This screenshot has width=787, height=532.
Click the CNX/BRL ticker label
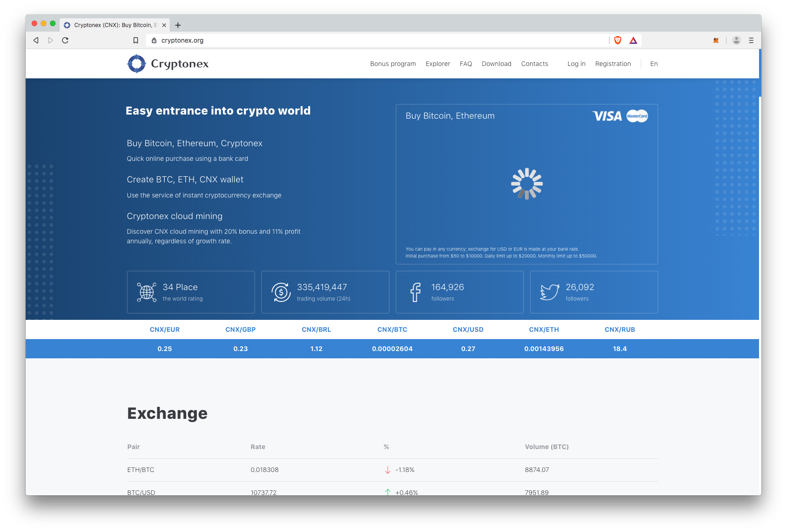[316, 329]
